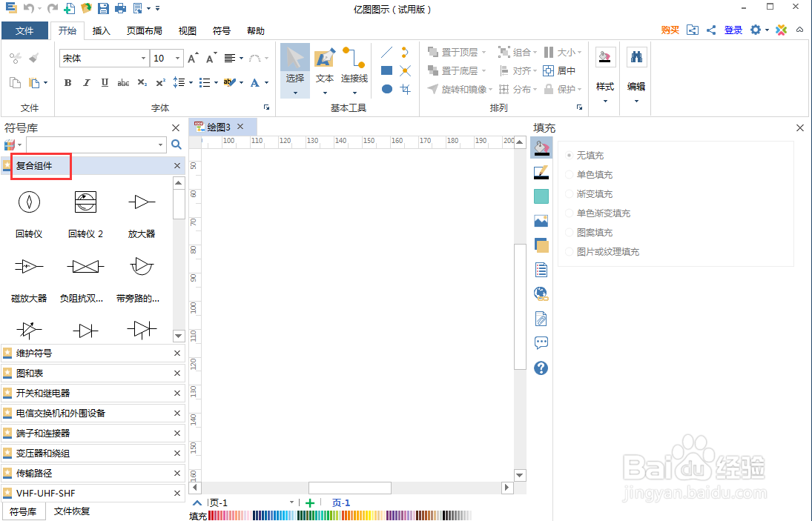Expand the 样式 style dropdown

tap(605, 102)
